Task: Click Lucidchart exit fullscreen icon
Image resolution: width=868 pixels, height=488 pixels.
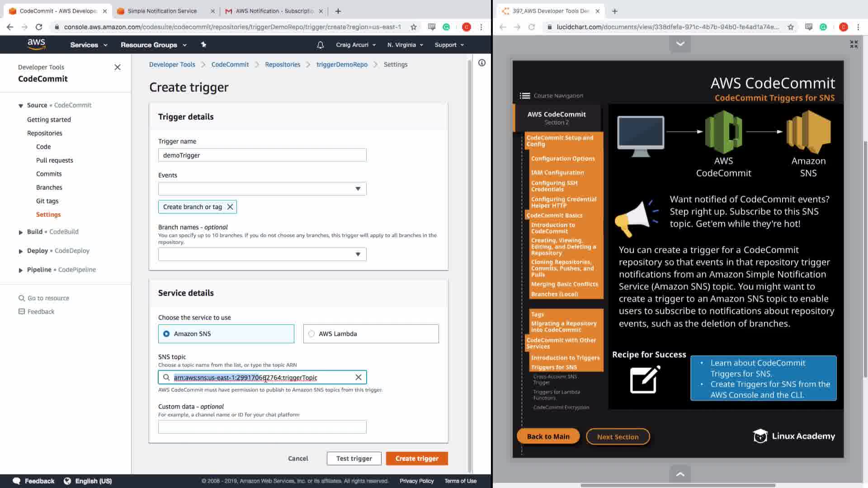Action: point(854,44)
